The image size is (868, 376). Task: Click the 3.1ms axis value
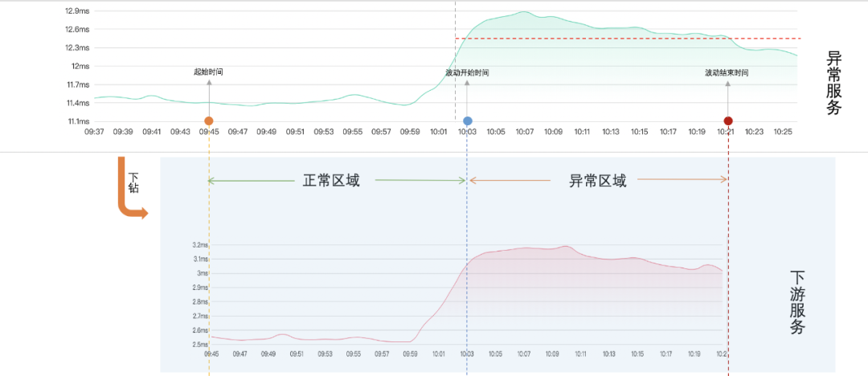(200, 260)
